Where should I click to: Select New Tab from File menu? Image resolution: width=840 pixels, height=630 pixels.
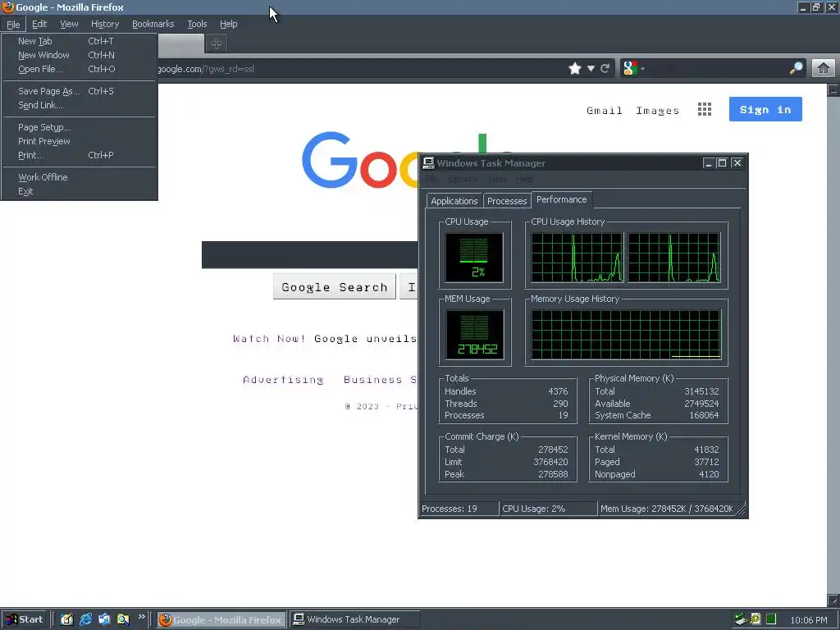[x=80, y=41]
